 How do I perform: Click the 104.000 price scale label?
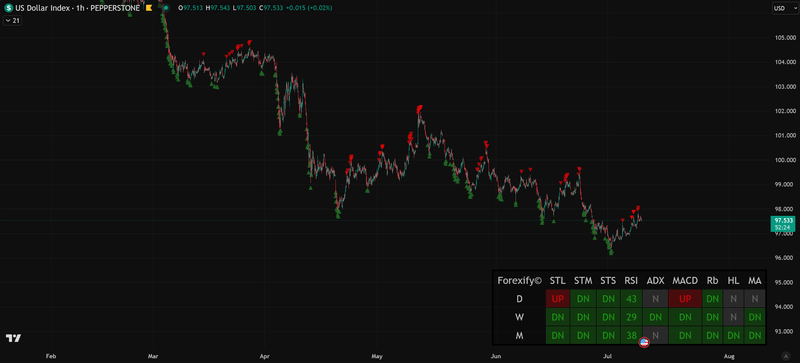point(785,62)
